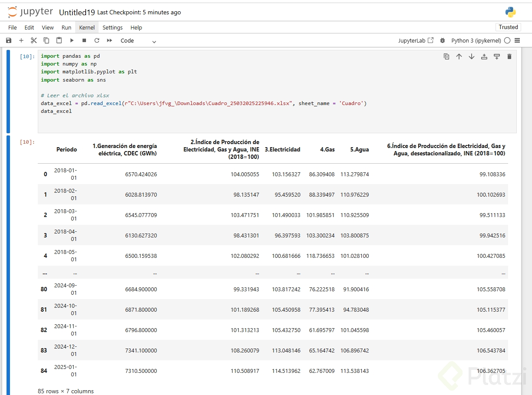Insert a new cell below with plus icon
Viewport: 532px width, 395px height.
[21, 40]
